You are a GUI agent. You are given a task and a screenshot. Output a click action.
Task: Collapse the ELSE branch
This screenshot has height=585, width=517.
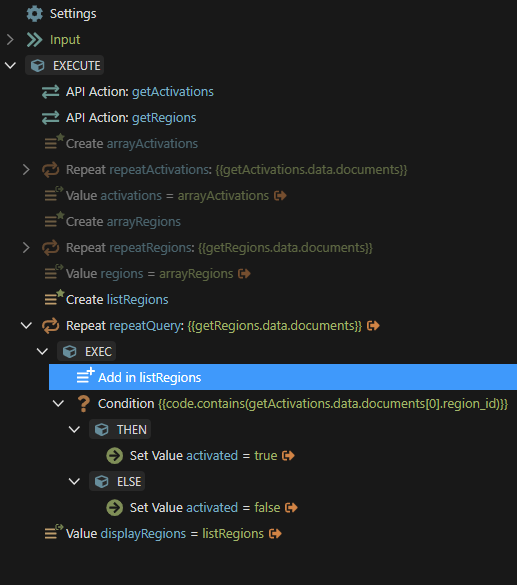[75, 482]
